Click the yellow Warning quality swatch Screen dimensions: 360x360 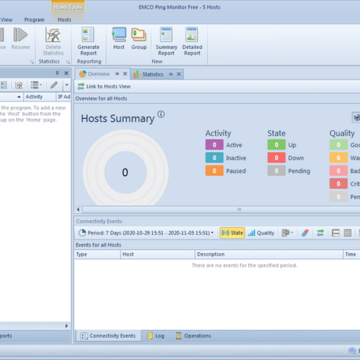point(338,158)
